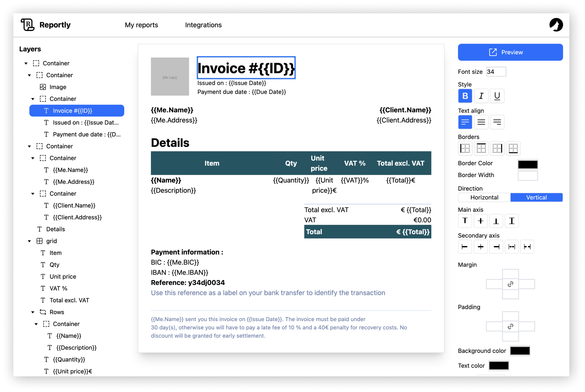Click the margin link-sides icon

510,284
